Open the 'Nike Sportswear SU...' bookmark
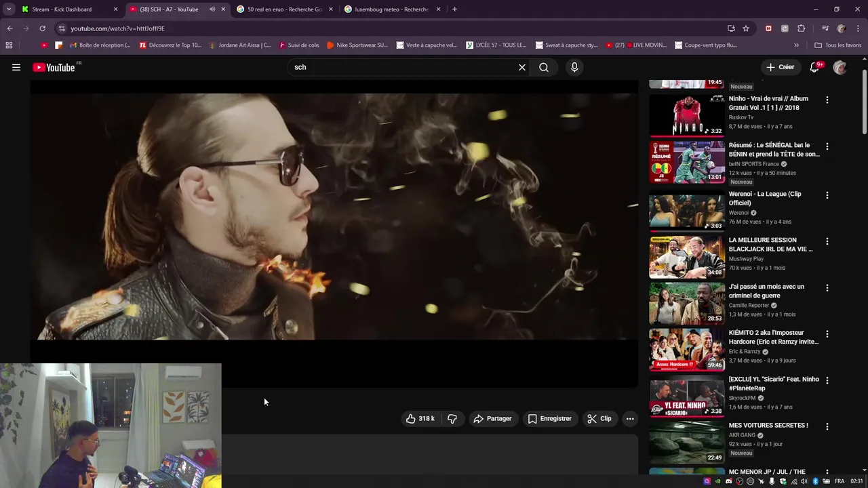 click(x=357, y=45)
